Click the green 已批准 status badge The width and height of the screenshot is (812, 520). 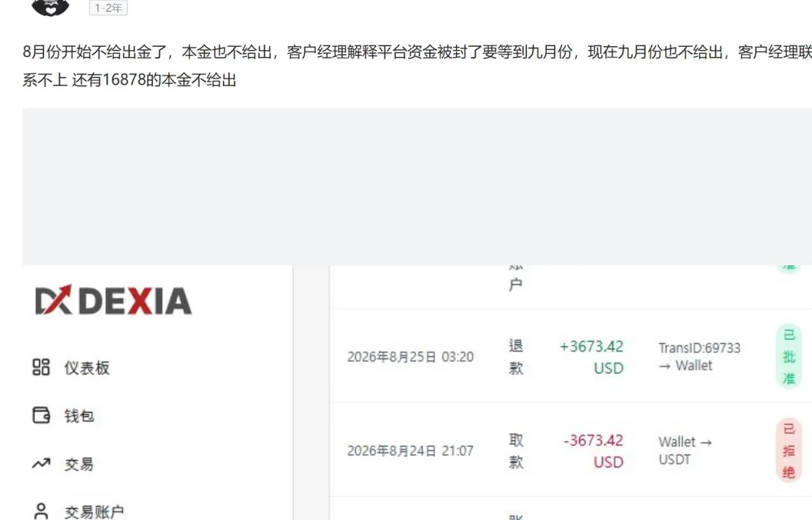[x=789, y=357]
